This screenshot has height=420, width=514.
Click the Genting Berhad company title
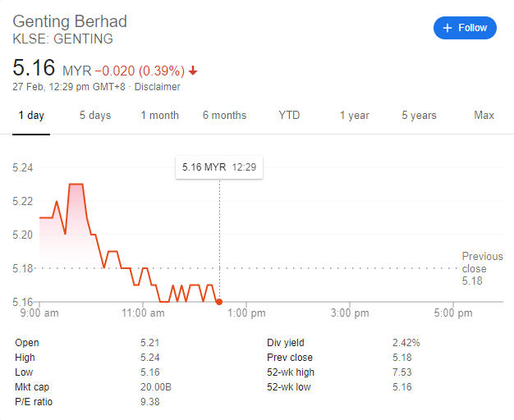70,21
